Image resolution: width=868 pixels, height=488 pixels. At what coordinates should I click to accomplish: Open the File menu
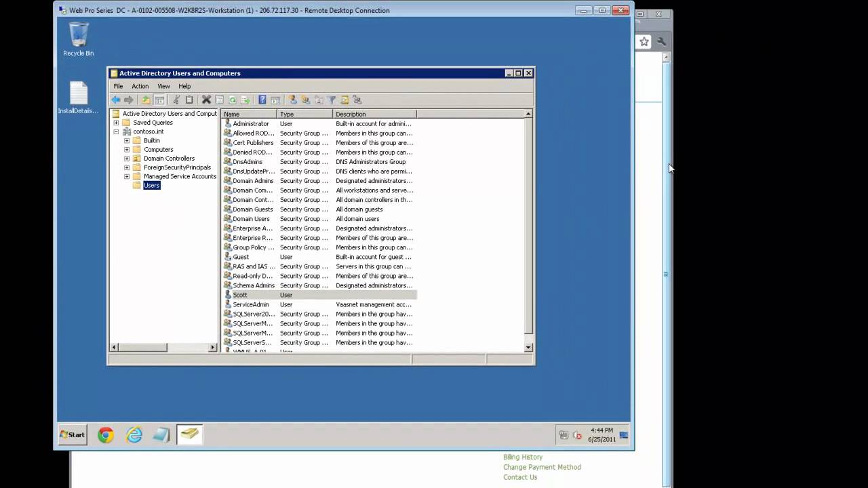coord(118,86)
